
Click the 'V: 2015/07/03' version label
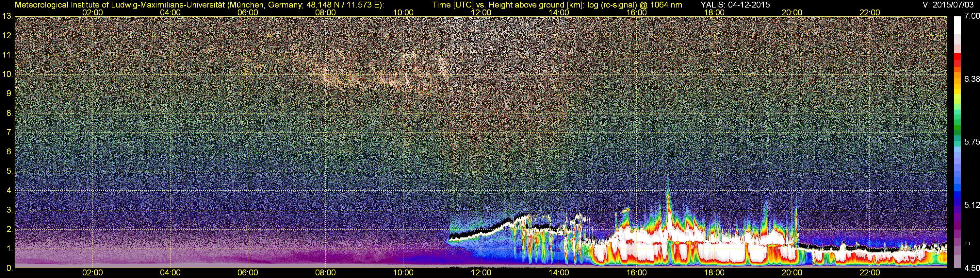[947, 5]
